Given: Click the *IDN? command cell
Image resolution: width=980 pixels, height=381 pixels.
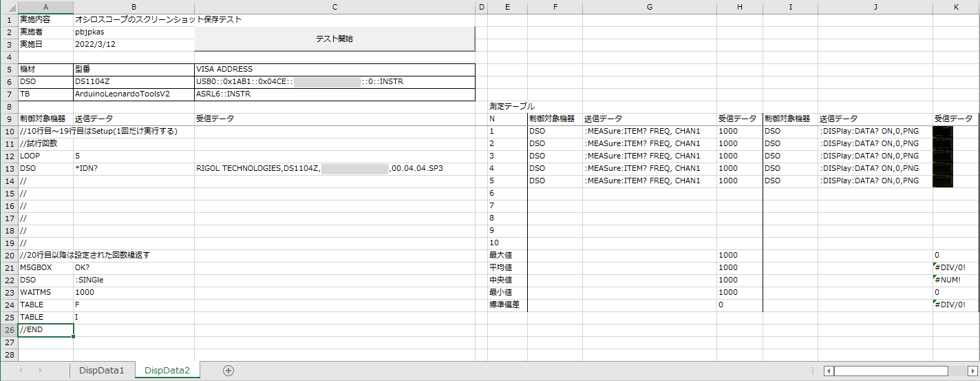Looking at the screenshot, I should (x=134, y=169).
